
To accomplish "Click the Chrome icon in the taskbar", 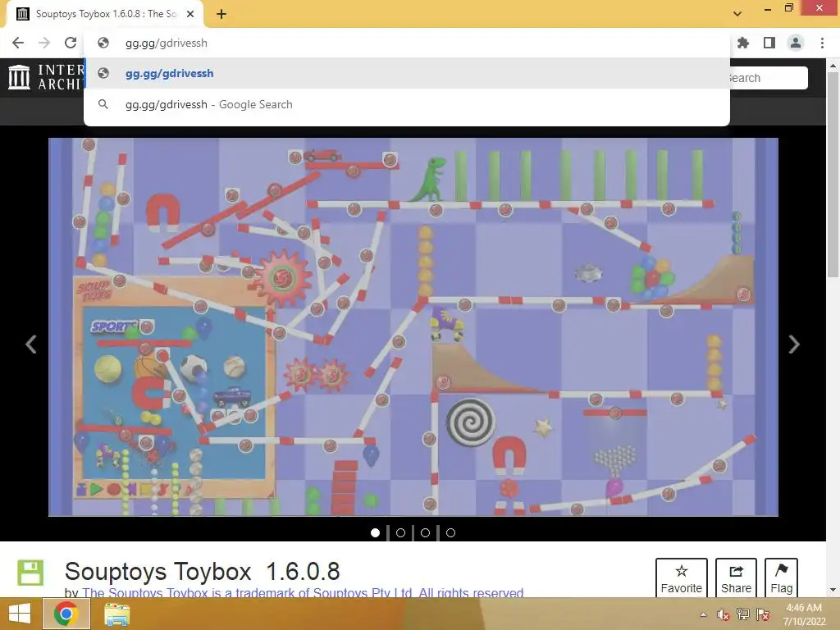I will pyautogui.click(x=66, y=614).
